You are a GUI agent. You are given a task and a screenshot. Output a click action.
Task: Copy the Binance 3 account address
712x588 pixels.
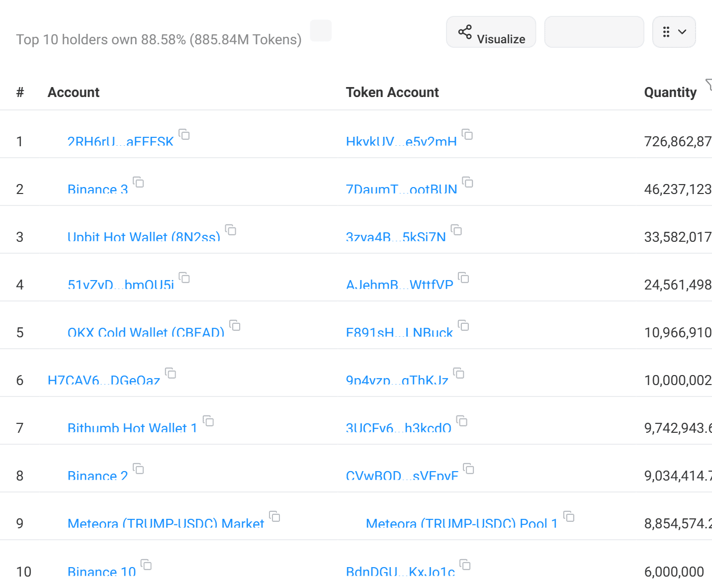(x=139, y=182)
